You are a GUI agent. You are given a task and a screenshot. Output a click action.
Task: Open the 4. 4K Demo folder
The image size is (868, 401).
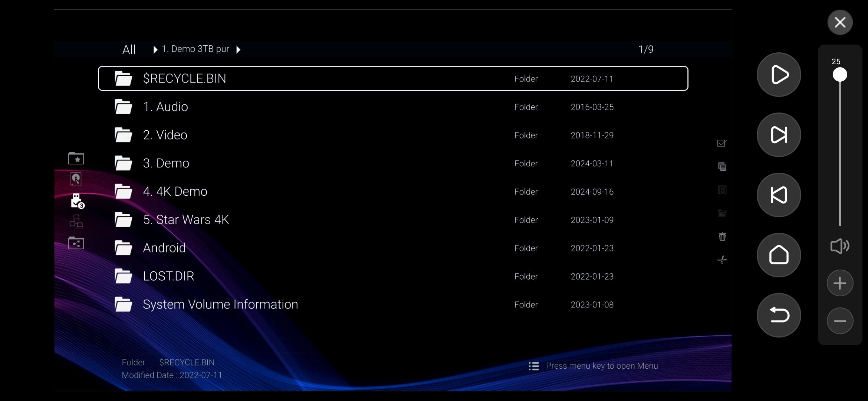point(175,192)
